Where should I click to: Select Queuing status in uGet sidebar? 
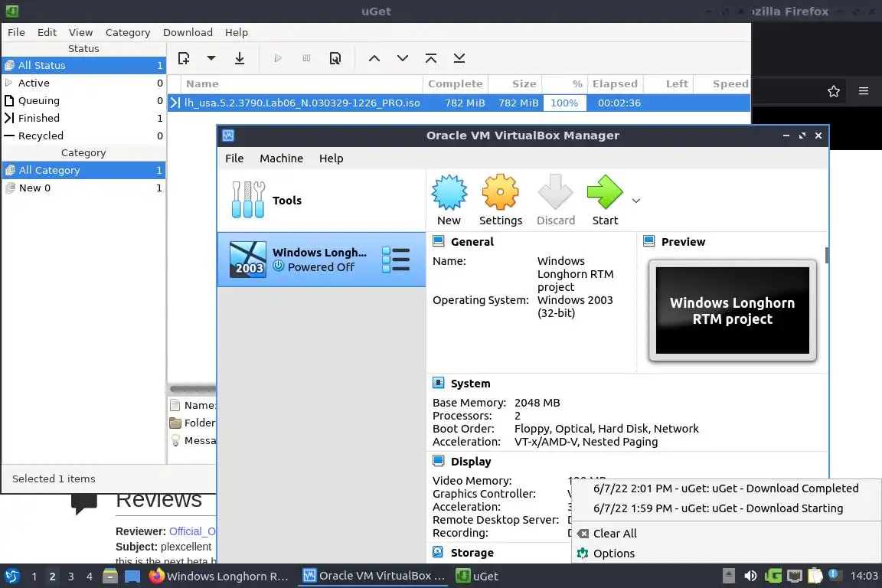83,101
